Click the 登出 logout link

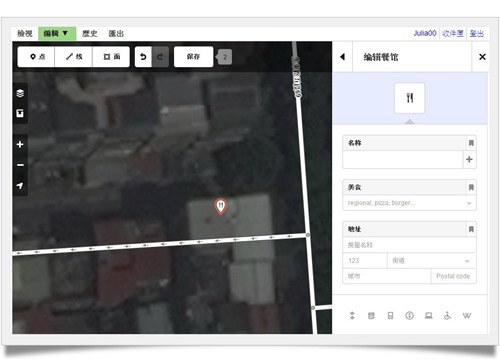(x=477, y=33)
